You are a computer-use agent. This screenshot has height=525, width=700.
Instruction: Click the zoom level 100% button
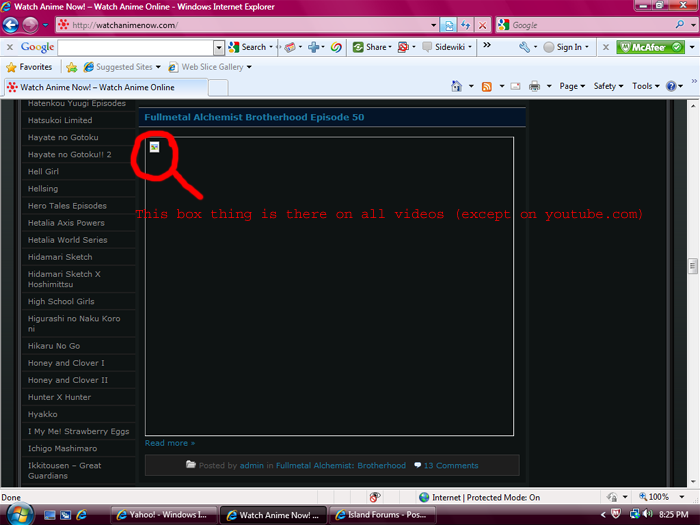pos(654,497)
